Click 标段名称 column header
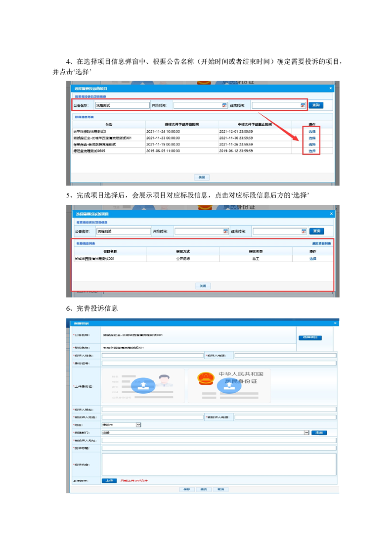392x555 pixels. click(x=110, y=251)
